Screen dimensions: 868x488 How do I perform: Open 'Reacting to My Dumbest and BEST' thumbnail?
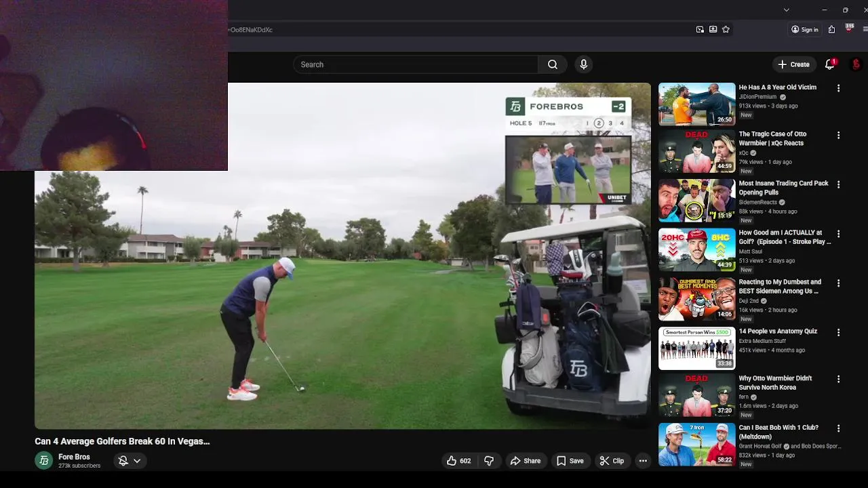pyautogui.click(x=696, y=299)
